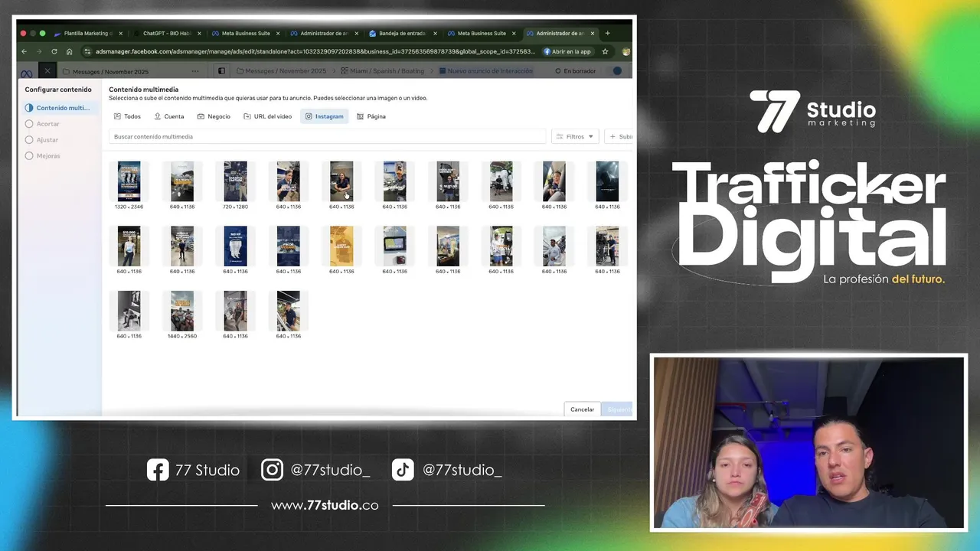Click the Buscar contenido multimedia search field
980x551 pixels.
pyautogui.click(x=327, y=136)
